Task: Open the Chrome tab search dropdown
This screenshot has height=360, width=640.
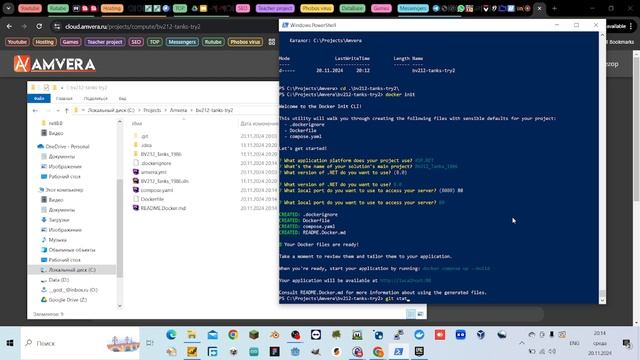Action: point(8,9)
